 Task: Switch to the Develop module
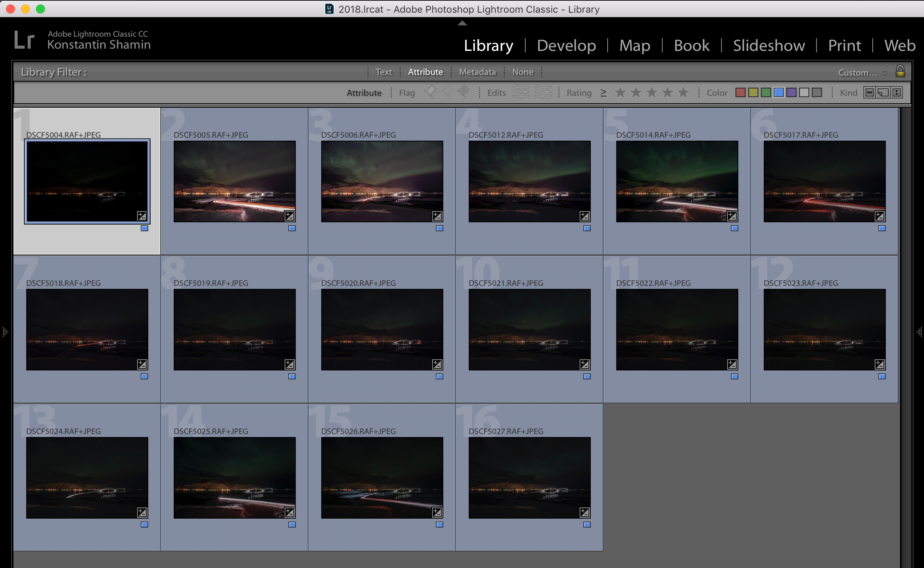pyautogui.click(x=566, y=45)
